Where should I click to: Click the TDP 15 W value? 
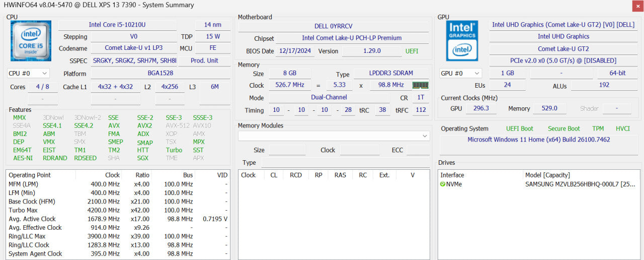213,37
